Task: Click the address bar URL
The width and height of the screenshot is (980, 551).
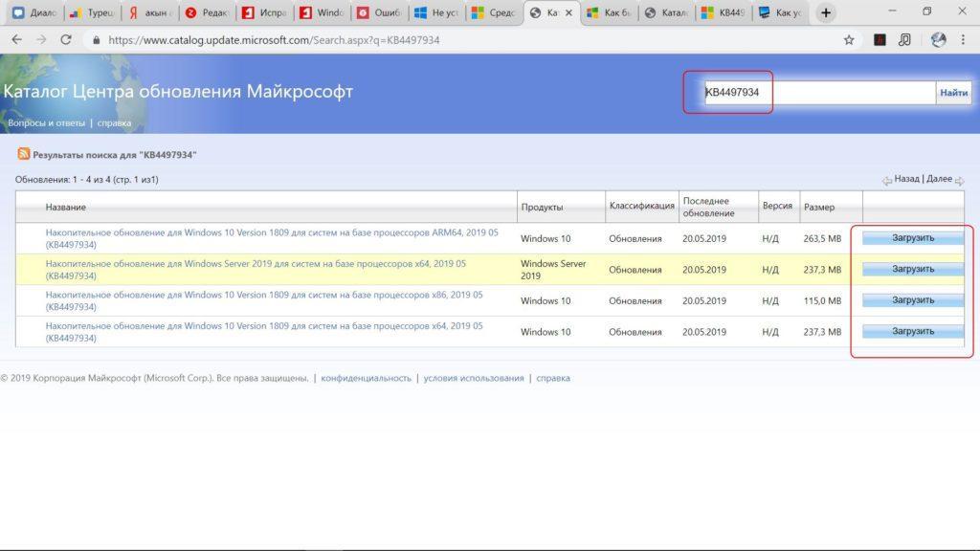Action: [274, 40]
